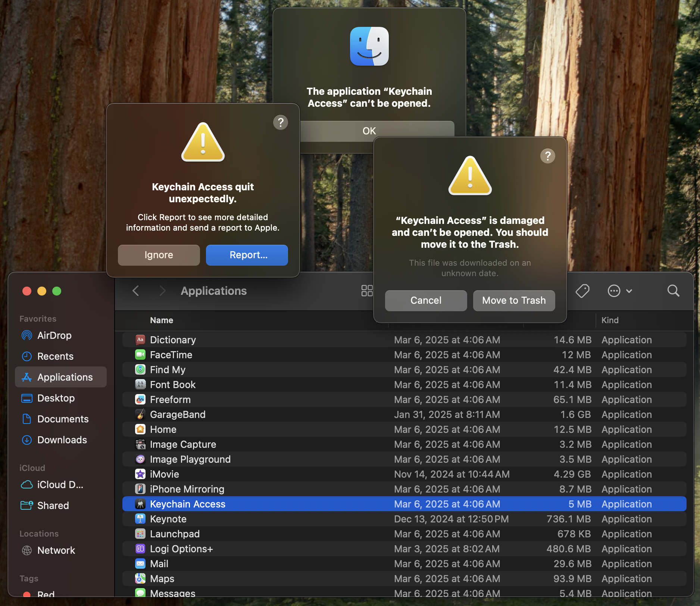Open the Finder search magnifier
This screenshot has height=606, width=700.
click(673, 291)
